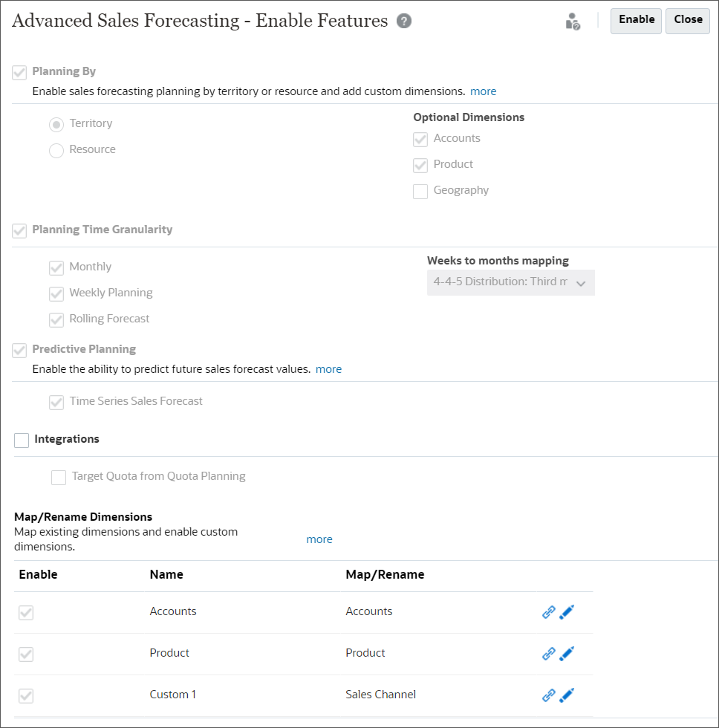The width and height of the screenshot is (719, 728).
Task: Open the edit pencil icon for Accounts
Action: (x=567, y=612)
